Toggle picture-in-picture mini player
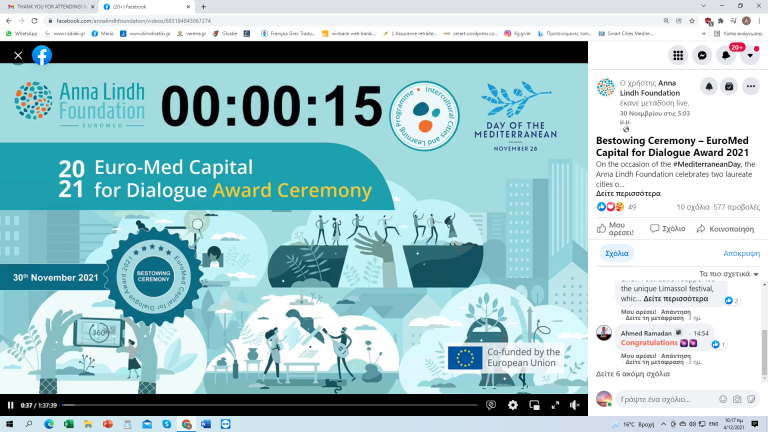 tap(535, 405)
